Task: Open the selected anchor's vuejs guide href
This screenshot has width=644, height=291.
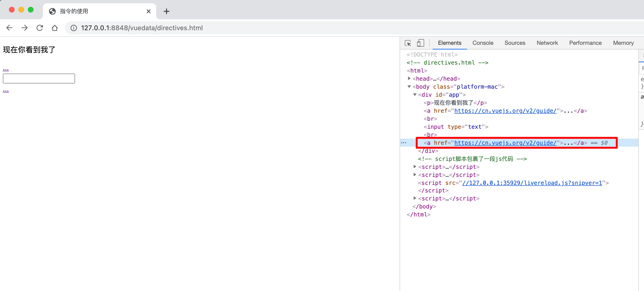Action: (x=505, y=143)
